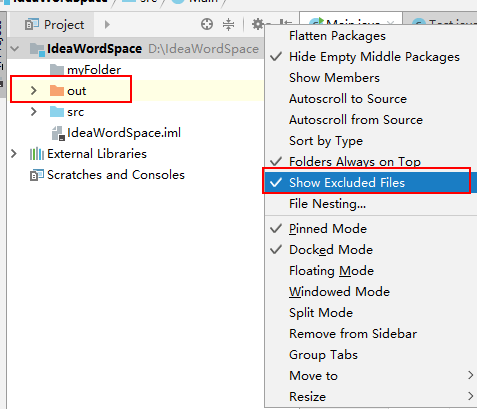Select the out folder name
This screenshot has height=409, width=477.
click(x=77, y=91)
